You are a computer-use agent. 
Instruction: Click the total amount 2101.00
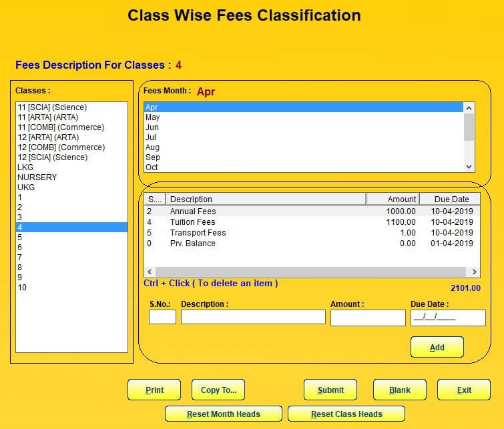coord(465,288)
